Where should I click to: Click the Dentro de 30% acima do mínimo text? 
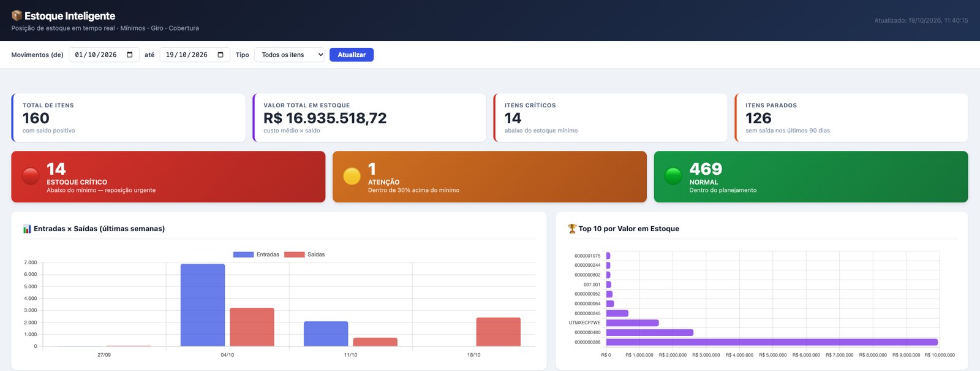pos(413,190)
